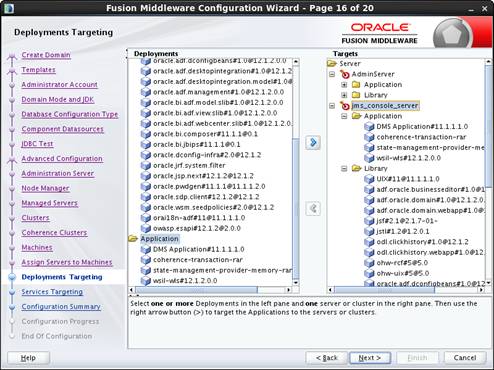Screen dimensions: 494x370
Task: Expand Library folder under AdminServer
Action: (344, 95)
